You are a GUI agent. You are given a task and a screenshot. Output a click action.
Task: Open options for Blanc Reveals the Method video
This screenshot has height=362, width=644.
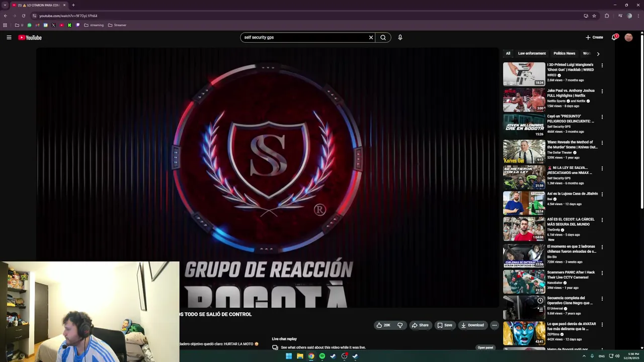(602, 143)
